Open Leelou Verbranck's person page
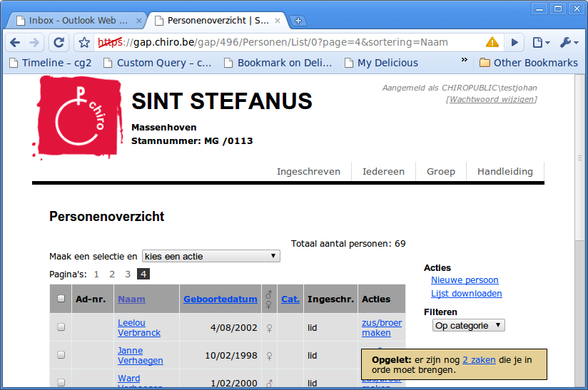 138,328
